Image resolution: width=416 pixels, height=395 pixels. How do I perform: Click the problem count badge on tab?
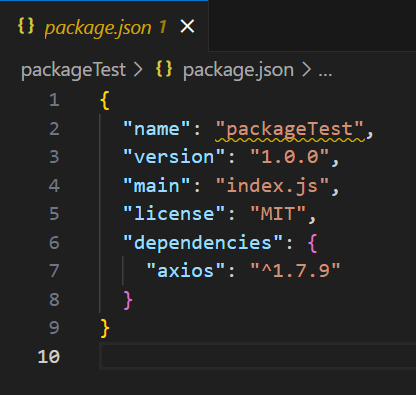point(162,27)
